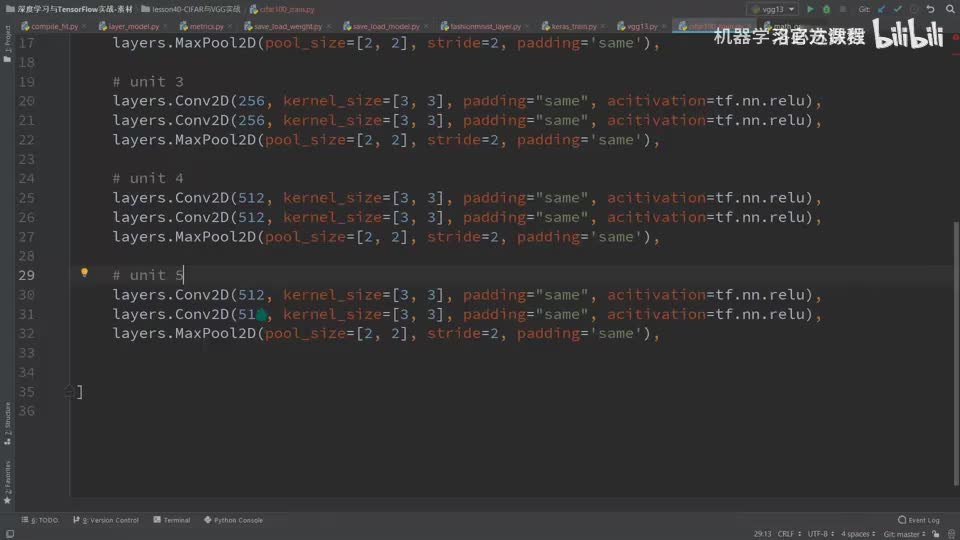
Task: Open the Terminal tool window
Action: (172, 520)
